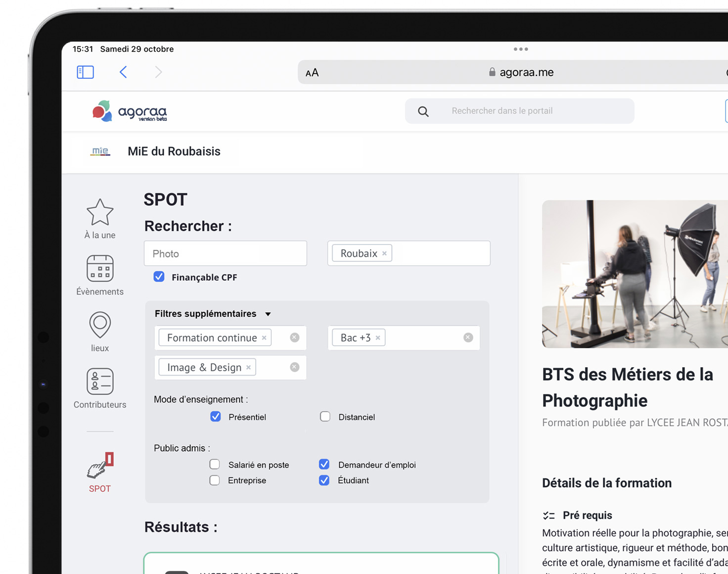728x574 pixels.
Task: Go to Évènements menu label
Action: (x=100, y=292)
